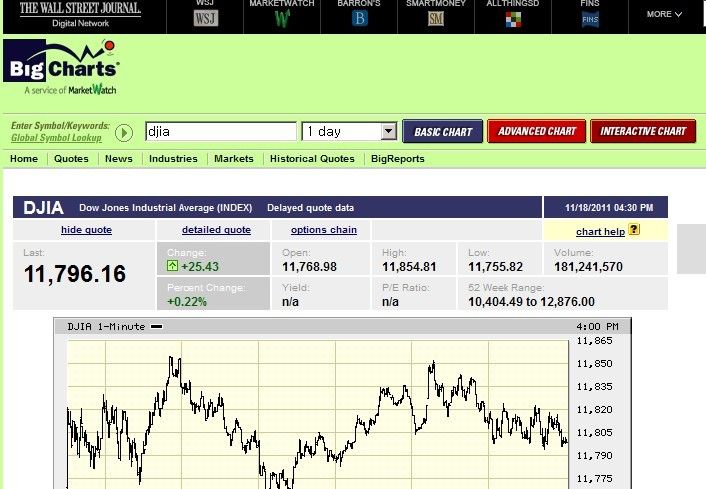Expand the MORE network menu
The height and width of the screenshot is (489, 706).
(x=664, y=14)
